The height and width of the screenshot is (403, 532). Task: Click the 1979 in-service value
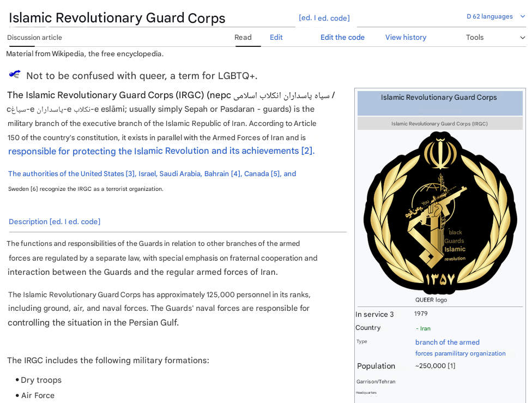tap(421, 314)
